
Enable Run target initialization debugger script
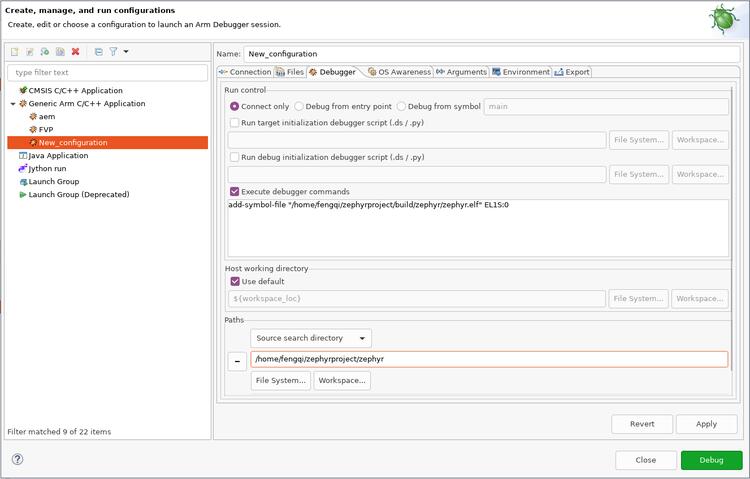tap(235, 122)
